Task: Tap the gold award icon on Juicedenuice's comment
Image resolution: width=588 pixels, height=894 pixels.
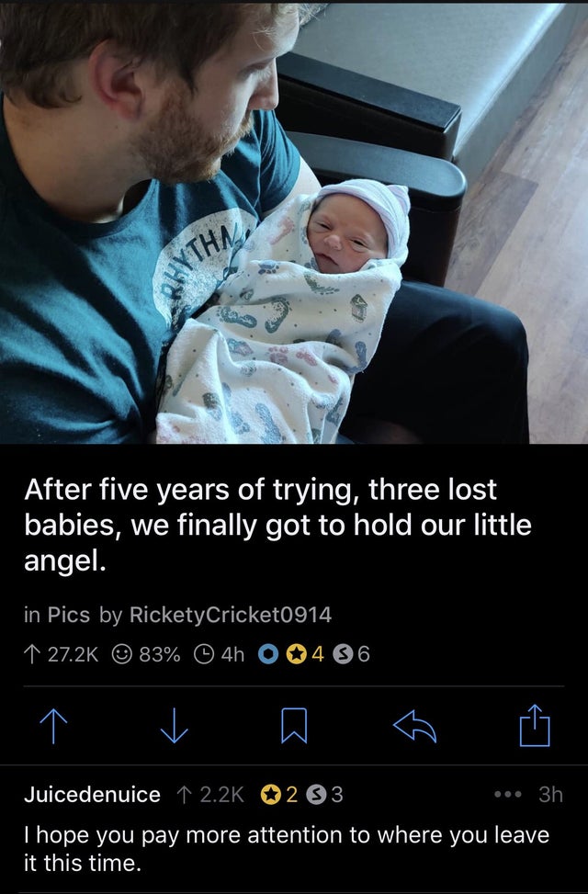Action: pyautogui.click(x=270, y=794)
